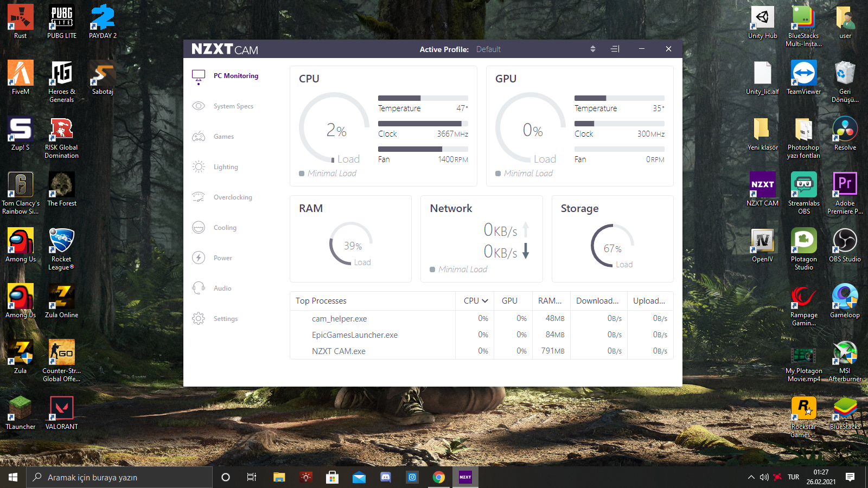
Task: Go to the Cooling section
Action: coord(225,228)
